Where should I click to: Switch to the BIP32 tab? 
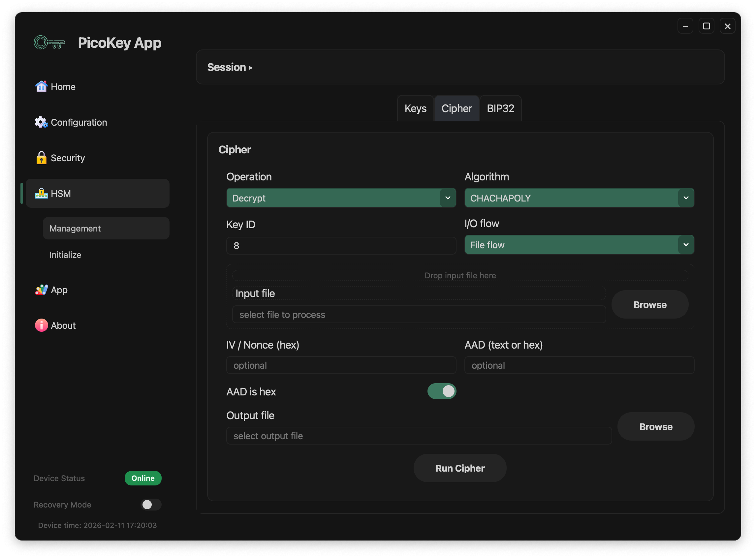pyautogui.click(x=500, y=108)
